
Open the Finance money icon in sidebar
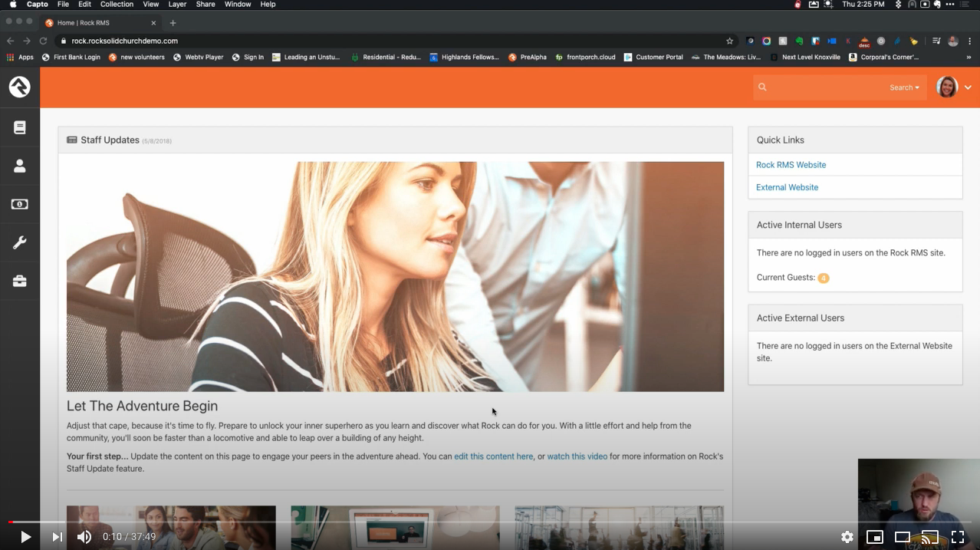tap(20, 204)
